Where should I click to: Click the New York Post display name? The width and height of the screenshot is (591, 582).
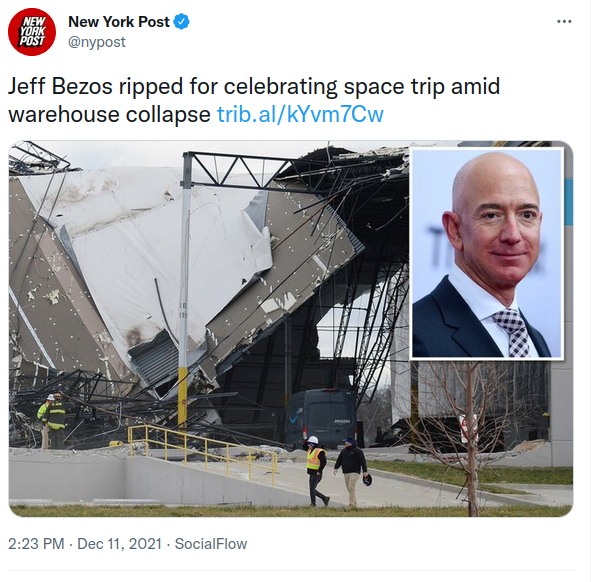(119, 22)
